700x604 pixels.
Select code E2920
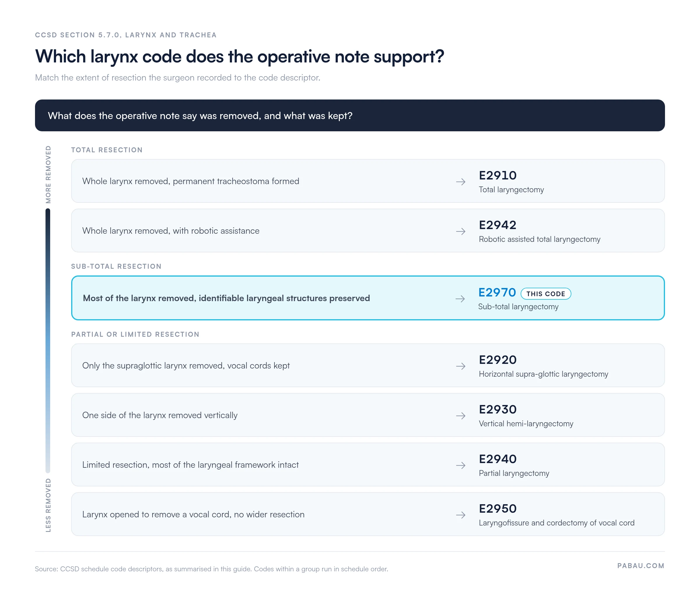(x=498, y=360)
